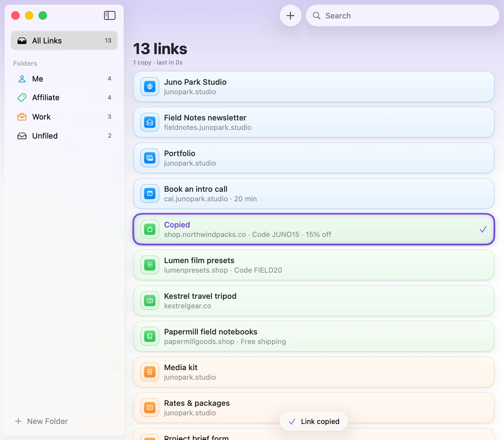Open the Me folder
Image resolution: width=504 pixels, height=440 pixels.
point(64,79)
